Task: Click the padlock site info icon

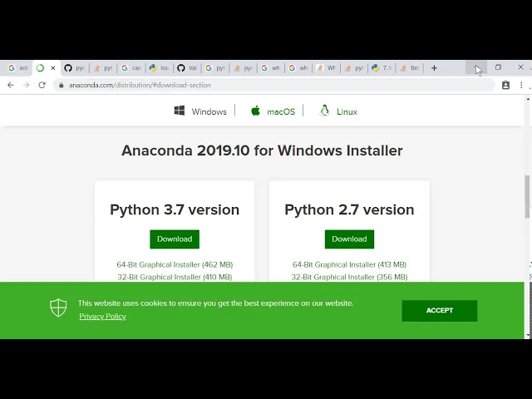Action: coord(61,85)
